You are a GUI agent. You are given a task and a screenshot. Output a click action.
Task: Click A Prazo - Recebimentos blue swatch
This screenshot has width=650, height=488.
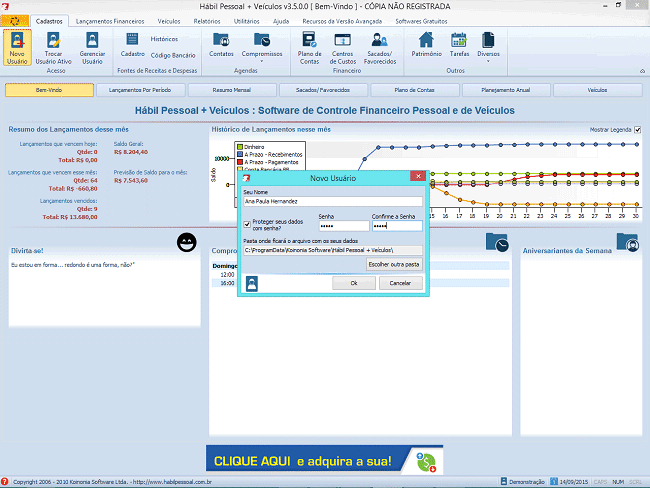point(240,154)
